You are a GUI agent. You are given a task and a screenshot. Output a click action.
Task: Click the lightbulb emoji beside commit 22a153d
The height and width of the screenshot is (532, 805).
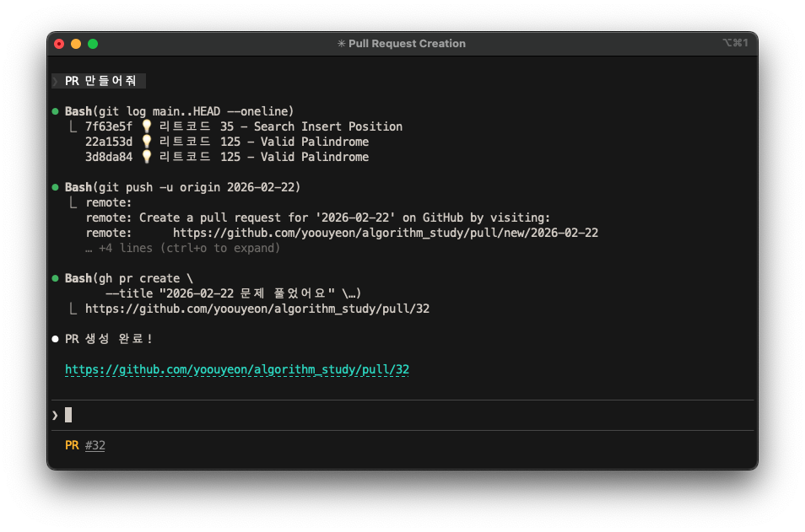pos(146,142)
